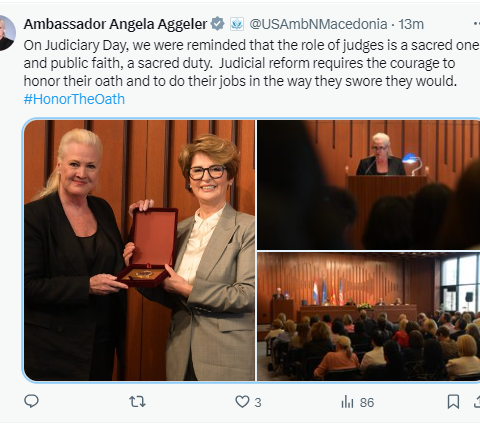Click the like count number 3
Viewport: 480px width, 431px height.
tap(258, 403)
